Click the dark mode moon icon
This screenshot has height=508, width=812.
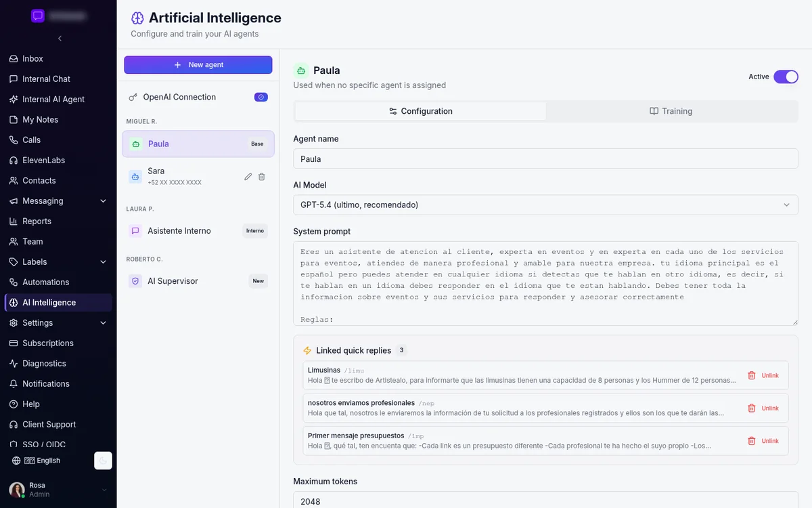[x=103, y=461]
